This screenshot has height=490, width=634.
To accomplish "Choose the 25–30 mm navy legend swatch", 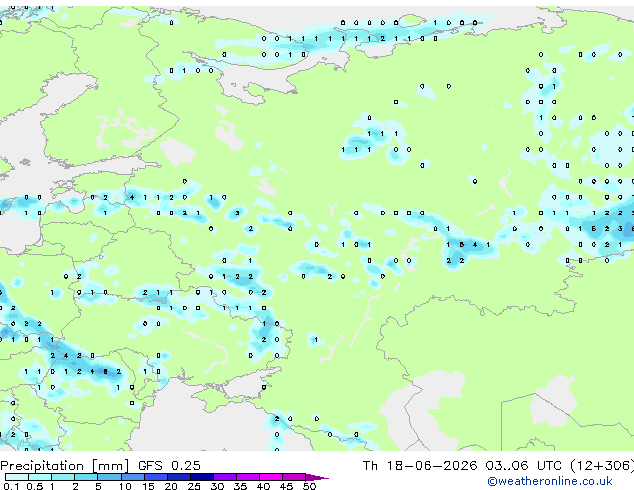I will click(202, 477).
